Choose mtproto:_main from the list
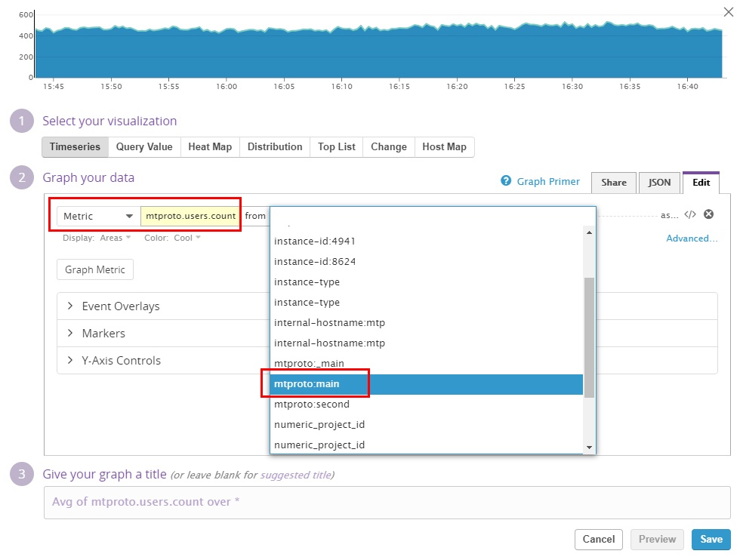This screenshot has width=740, height=560. pos(427,363)
